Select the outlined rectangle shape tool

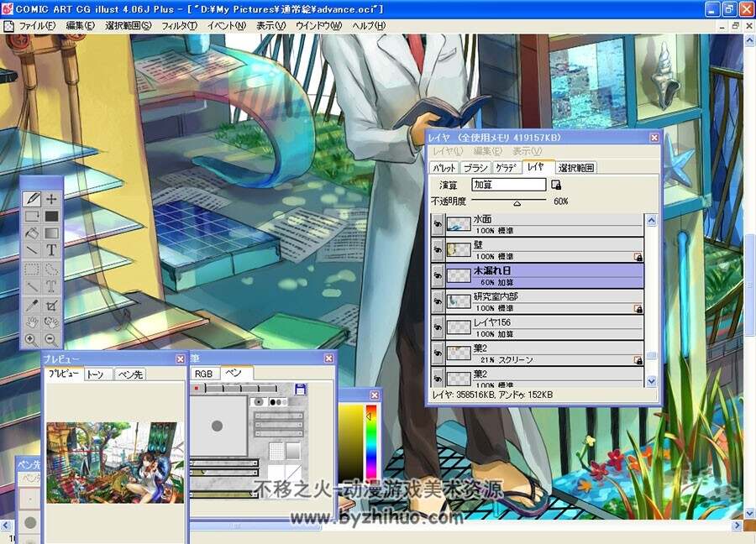coord(32,217)
